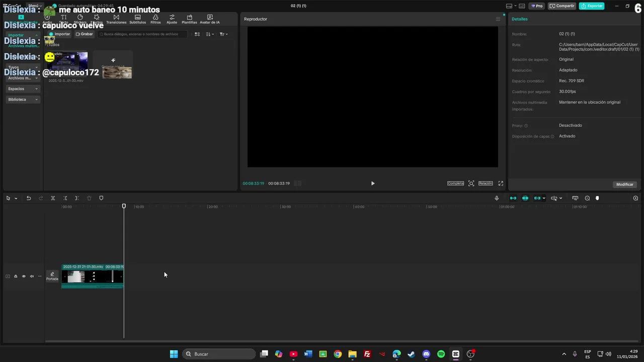Click the preview zoom-to-fit icon
This screenshot has width=644, height=362.
tap(471, 184)
